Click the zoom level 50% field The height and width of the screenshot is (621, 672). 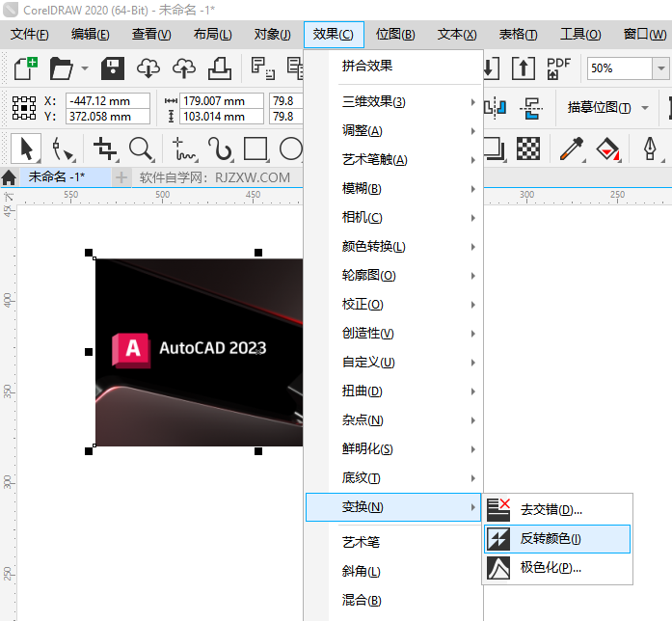(x=619, y=68)
